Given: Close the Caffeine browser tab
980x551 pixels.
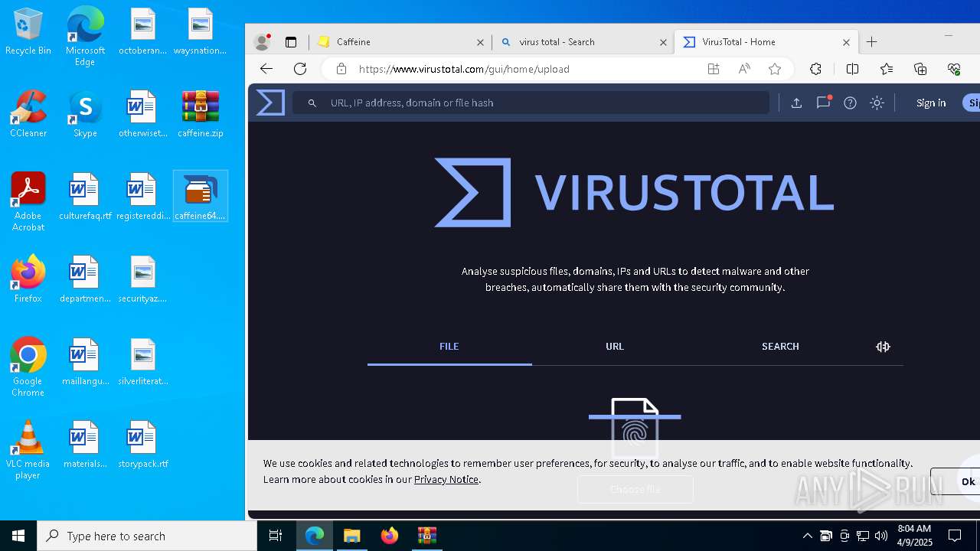Looking at the screenshot, I should 480,42.
